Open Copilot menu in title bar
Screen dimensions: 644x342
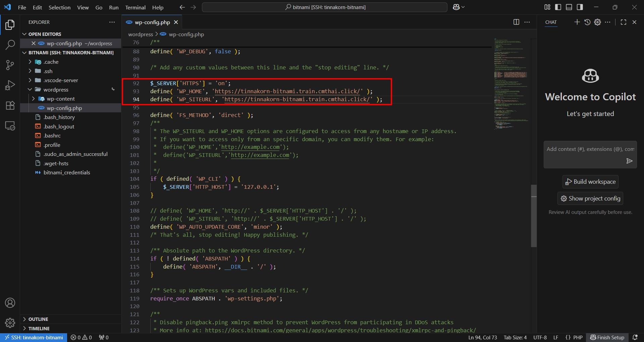tap(459, 7)
